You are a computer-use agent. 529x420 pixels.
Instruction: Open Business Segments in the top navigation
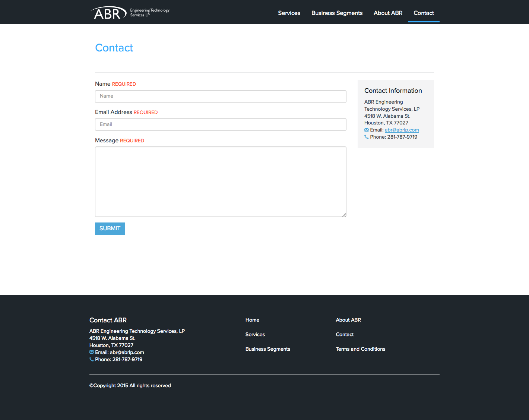click(x=337, y=13)
